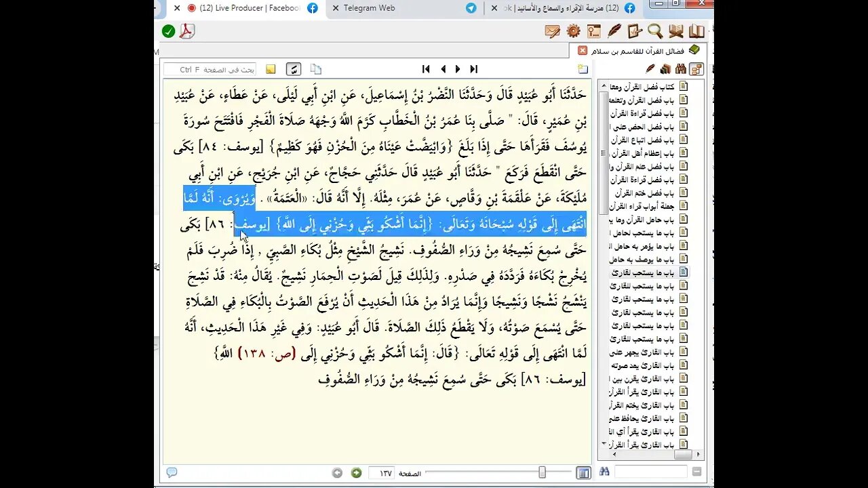Toggle the page layout icon at bottom right
The width and height of the screenshot is (868, 488).
pos(583,472)
